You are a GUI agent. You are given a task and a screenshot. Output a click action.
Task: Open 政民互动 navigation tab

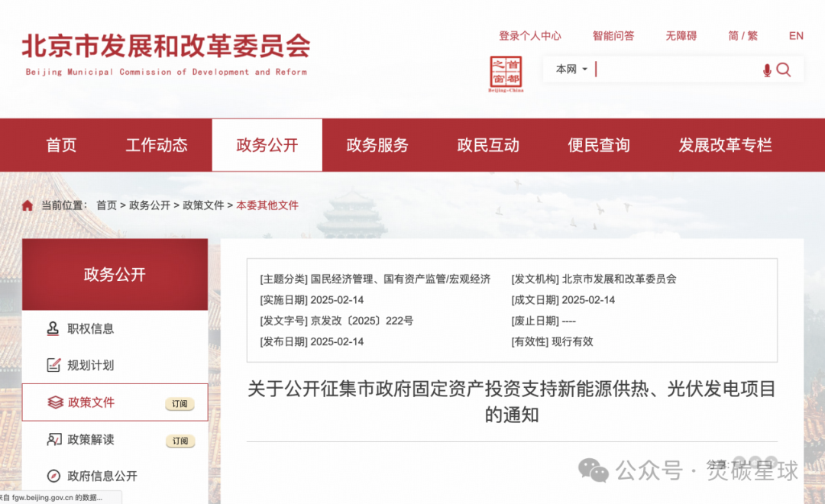pos(488,145)
